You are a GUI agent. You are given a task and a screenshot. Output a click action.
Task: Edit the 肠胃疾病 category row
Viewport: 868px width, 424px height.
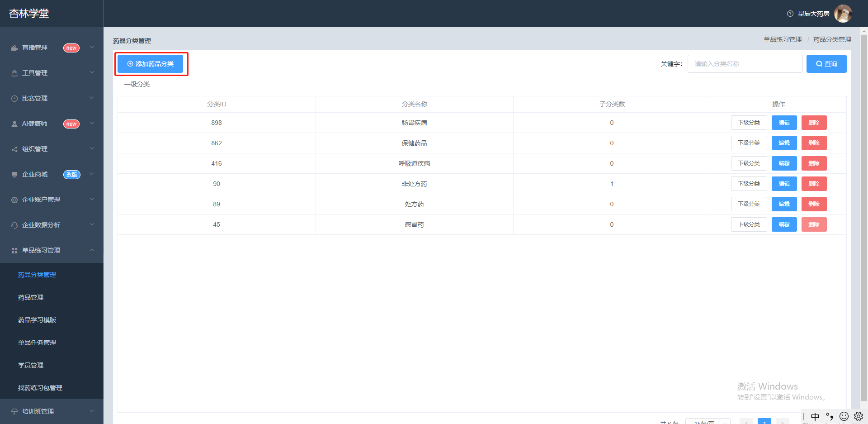tap(784, 123)
